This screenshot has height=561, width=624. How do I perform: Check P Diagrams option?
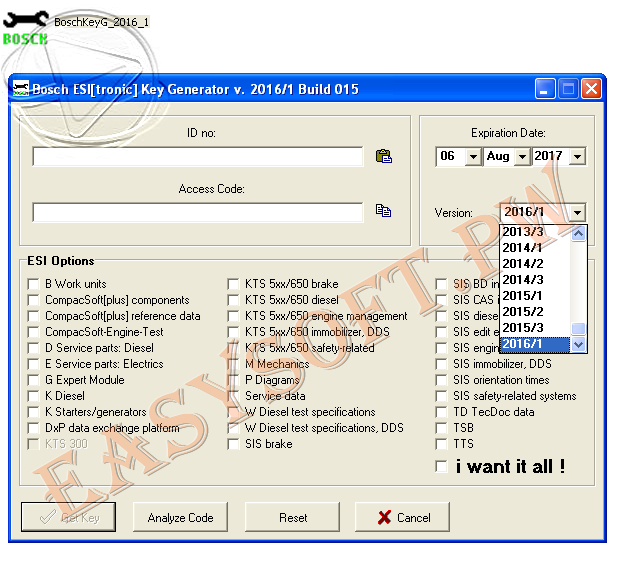pyautogui.click(x=233, y=380)
